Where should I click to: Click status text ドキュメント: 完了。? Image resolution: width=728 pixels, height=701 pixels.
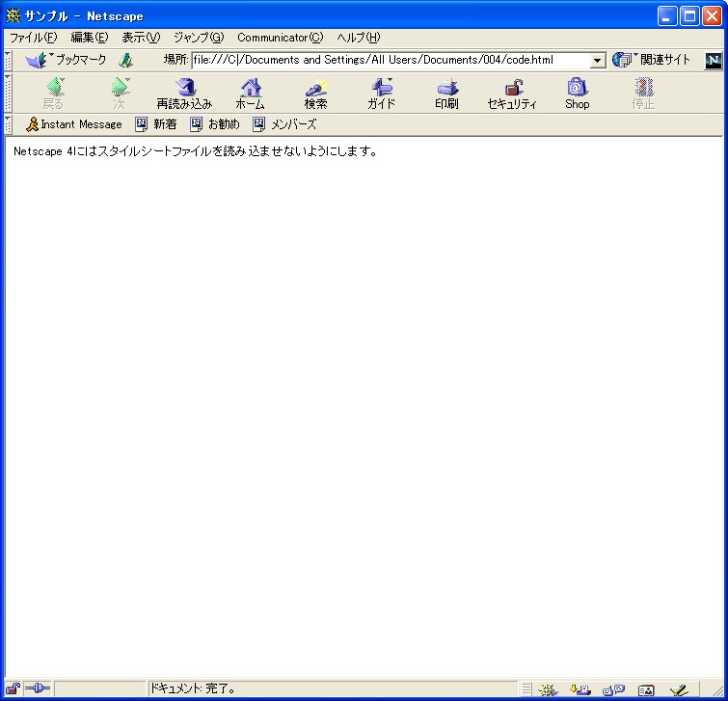tap(193, 688)
